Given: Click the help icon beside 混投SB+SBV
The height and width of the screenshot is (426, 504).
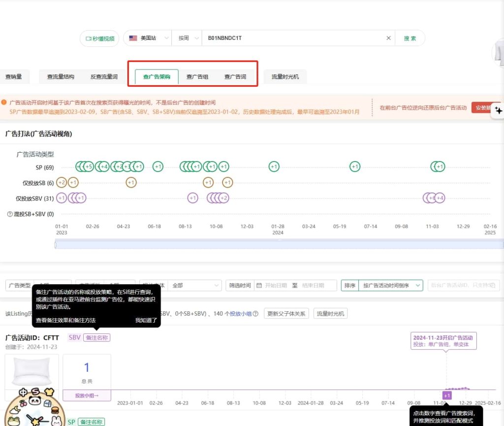Looking at the screenshot, I should 10,214.
